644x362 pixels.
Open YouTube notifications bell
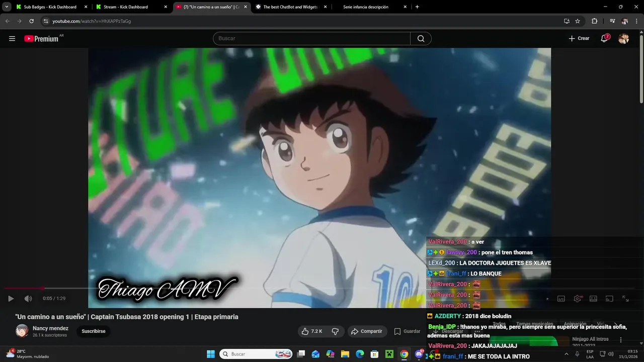[x=604, y=39]
